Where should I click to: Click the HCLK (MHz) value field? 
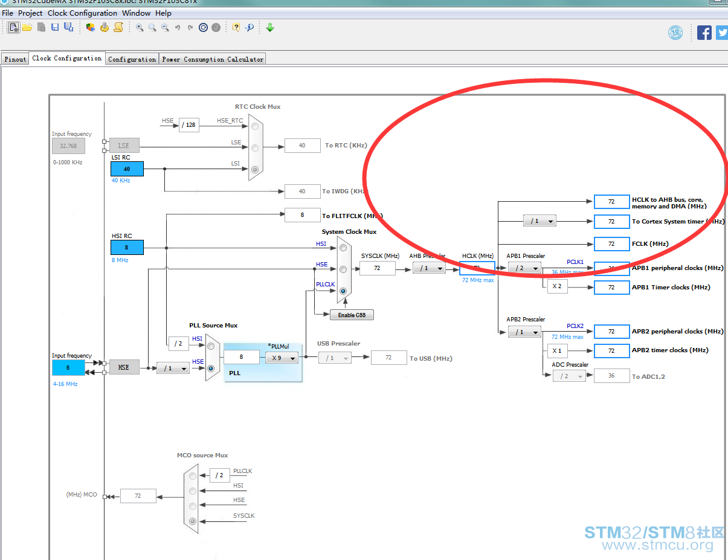coord(477,268)
